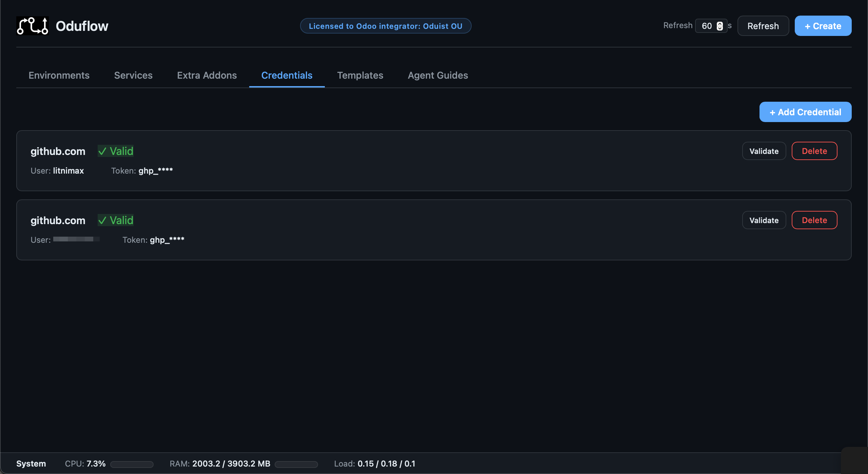Switch to the Environments tab
The width and height of the screenshot is (868, 474).
[x=59, y=75]
